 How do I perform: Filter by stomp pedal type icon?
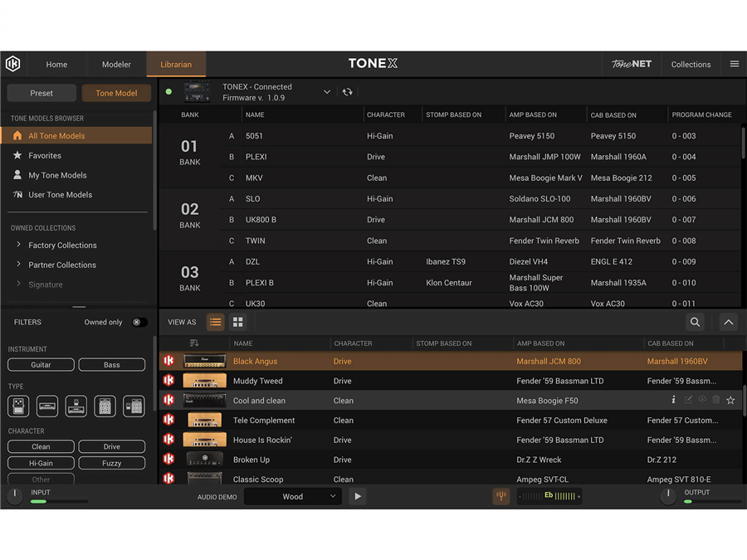(18, 406)
